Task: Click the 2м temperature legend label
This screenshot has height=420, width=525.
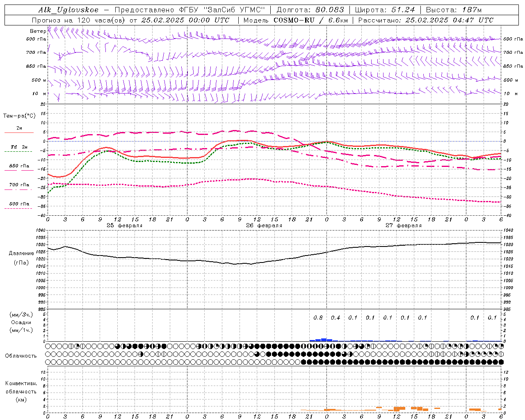Action: click(19, 128)
